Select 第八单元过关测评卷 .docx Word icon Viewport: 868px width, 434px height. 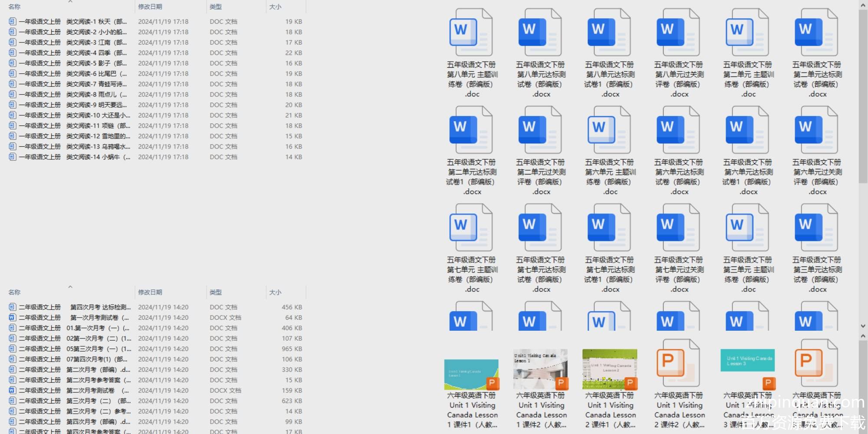coord(678,33)
